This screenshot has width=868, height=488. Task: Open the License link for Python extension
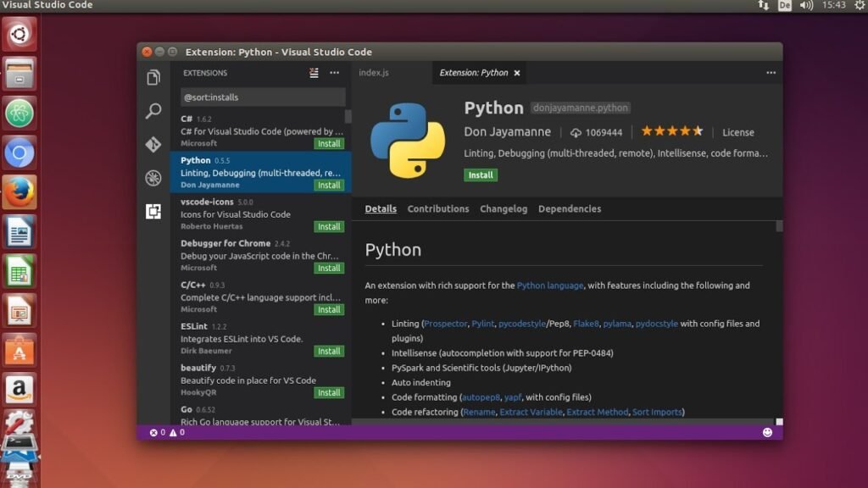coord(738,132)
